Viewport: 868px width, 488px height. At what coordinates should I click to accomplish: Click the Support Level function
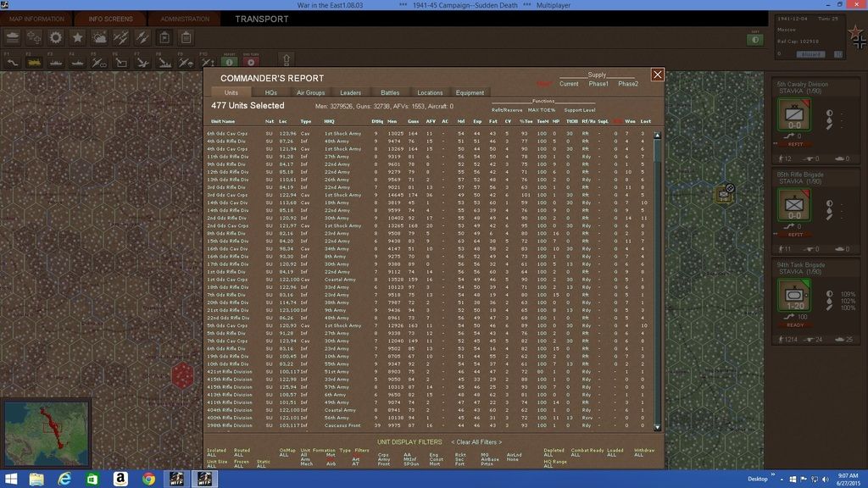pyautogui.click(x=580, y=110)
